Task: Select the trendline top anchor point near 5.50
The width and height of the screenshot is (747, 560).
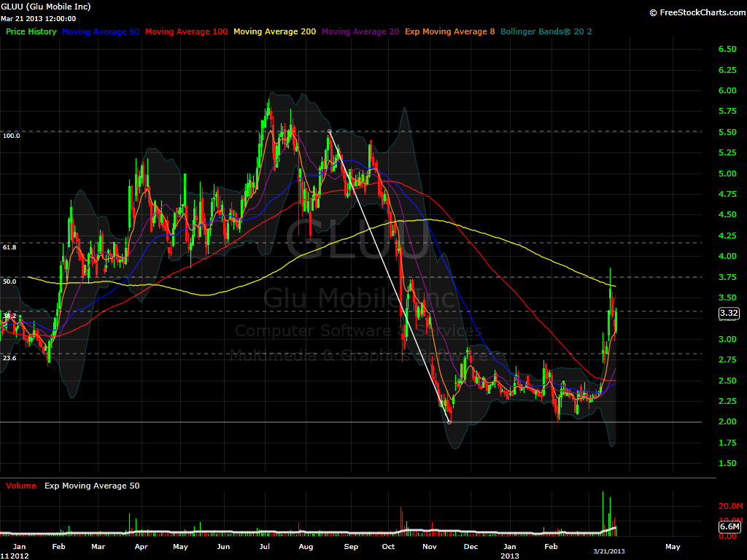Action: pos(329,131)
